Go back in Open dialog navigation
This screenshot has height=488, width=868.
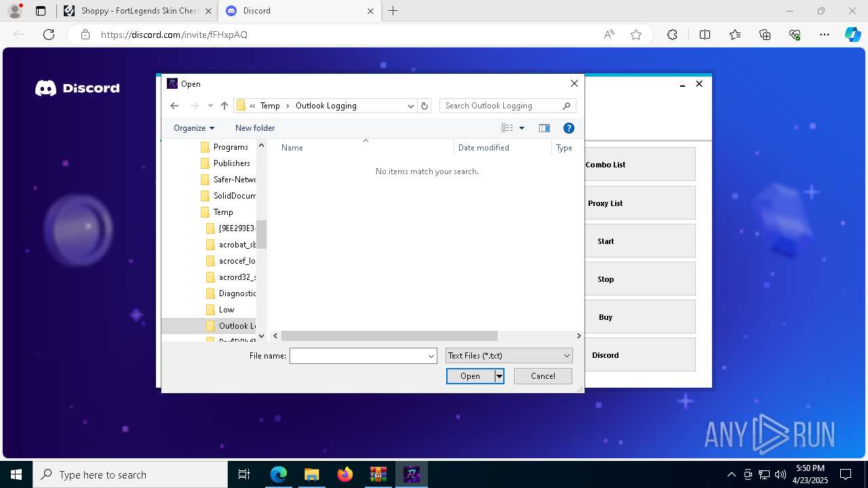pos(174,106)
